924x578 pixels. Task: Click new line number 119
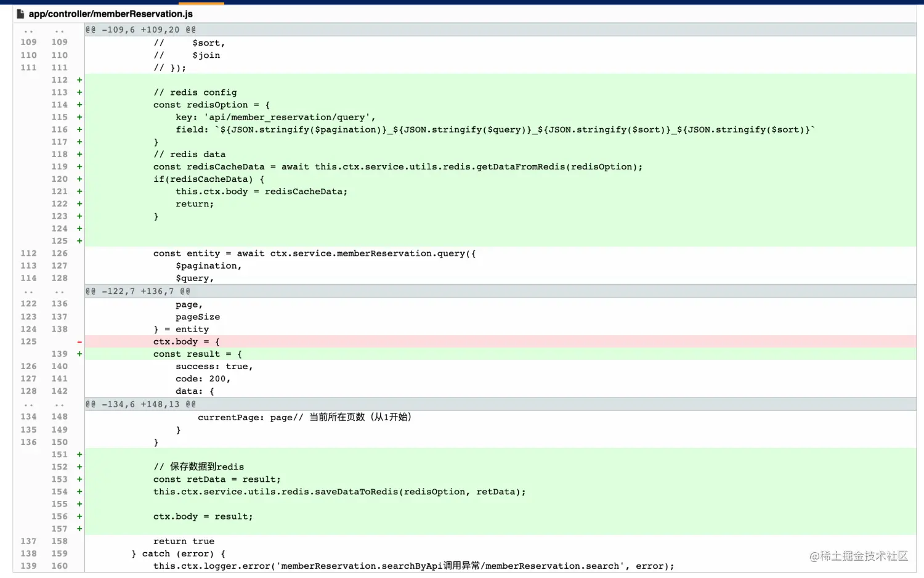tap(60, 166)
